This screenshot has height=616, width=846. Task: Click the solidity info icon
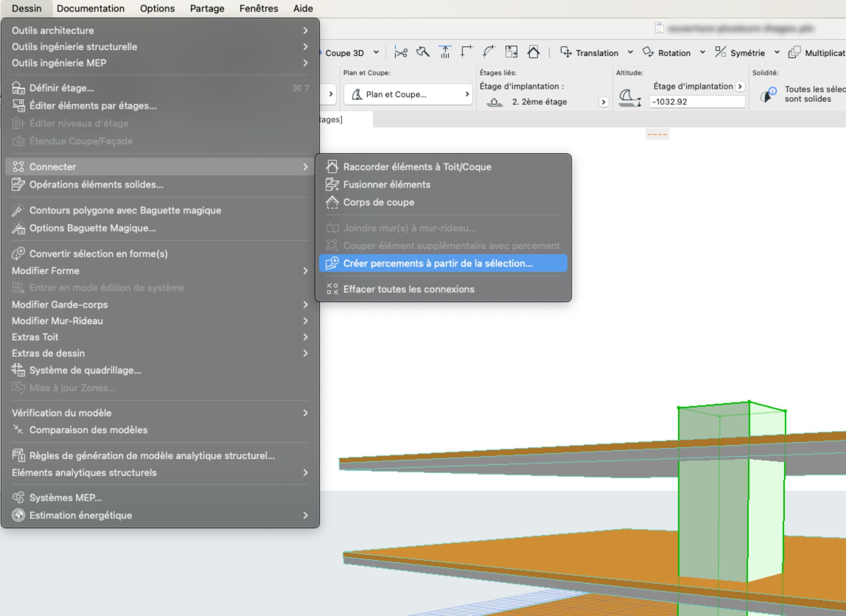tap(768, 95)
